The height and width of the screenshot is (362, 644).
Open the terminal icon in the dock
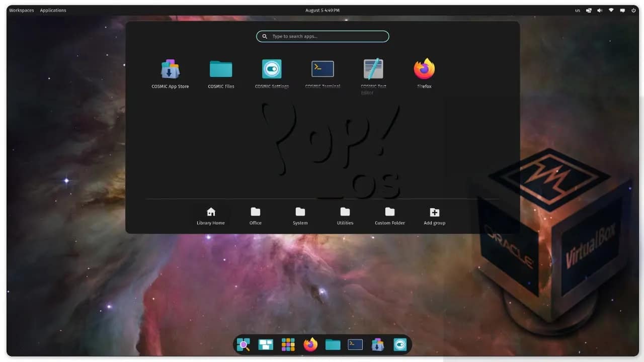(355, 344)
